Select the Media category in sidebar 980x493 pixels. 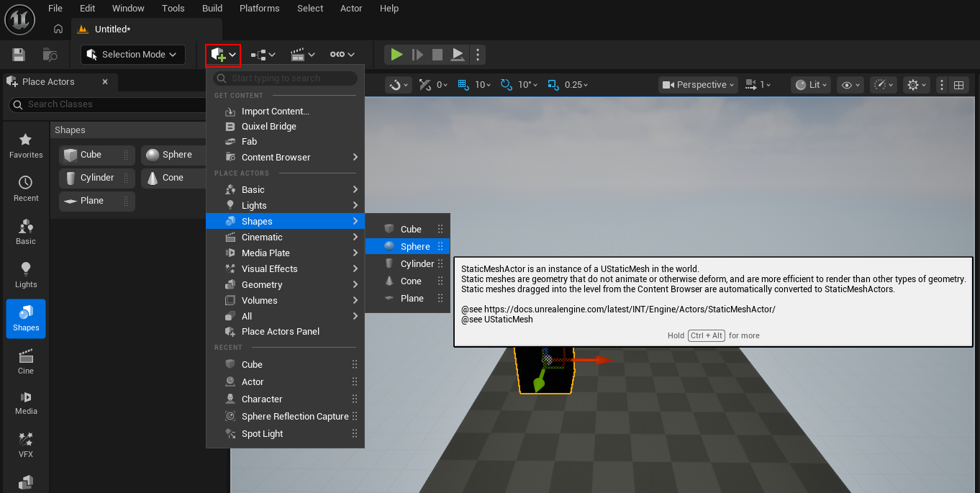pyautogui.click(x=26, y=402)
